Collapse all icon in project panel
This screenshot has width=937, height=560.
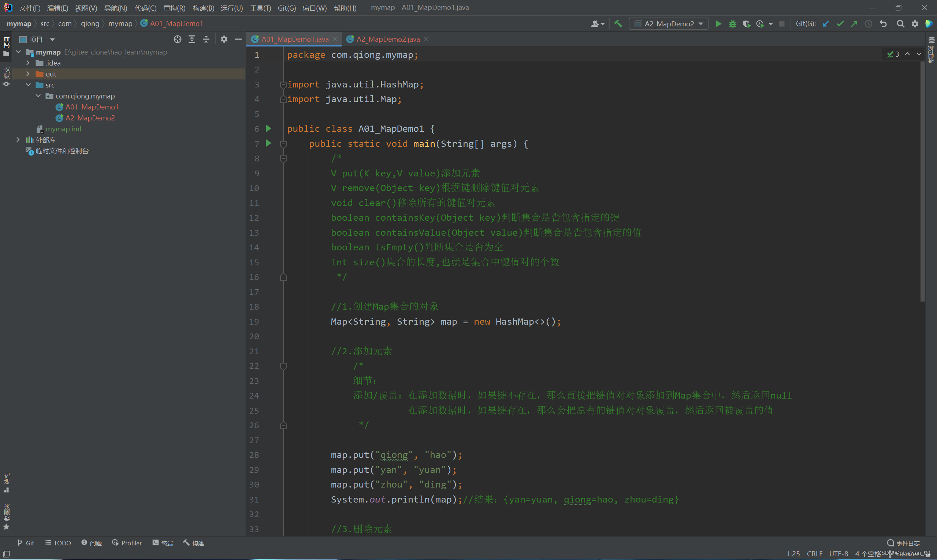[x=206, y=39]
